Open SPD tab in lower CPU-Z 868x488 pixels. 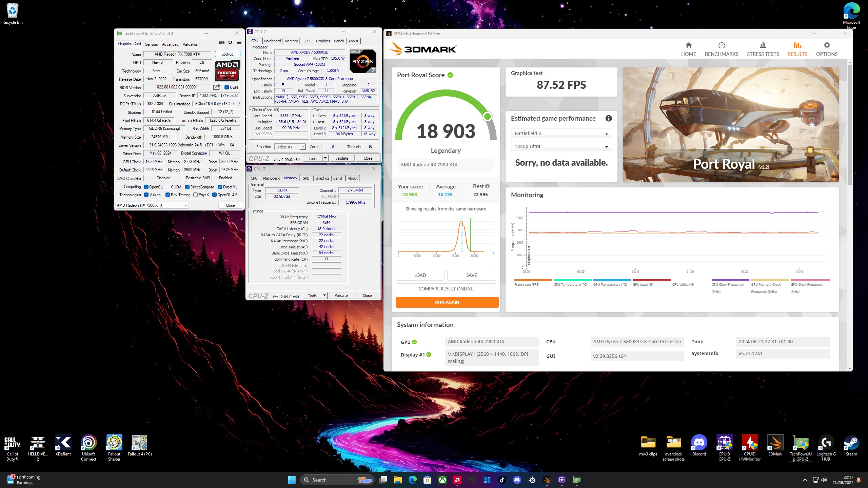coord(306,178)
